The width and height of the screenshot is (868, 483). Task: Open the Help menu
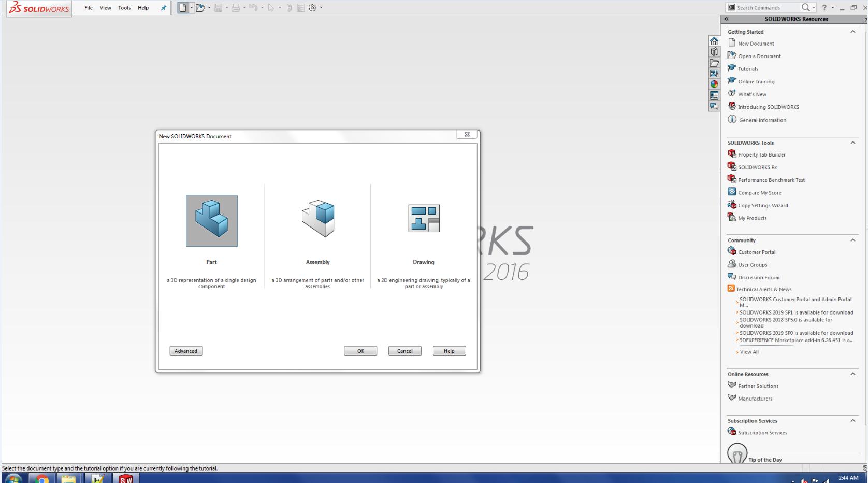point(143,8)
